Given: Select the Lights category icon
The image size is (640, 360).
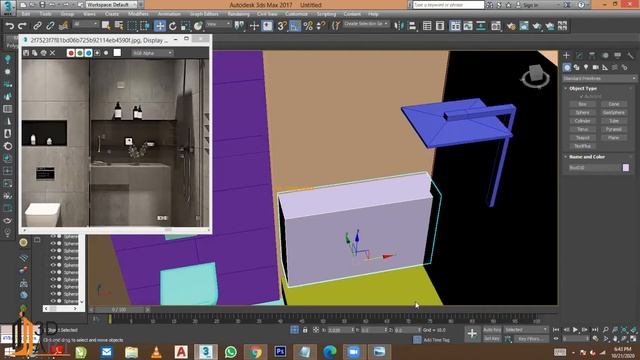Looking at the screenshot, I should (586, 67).
